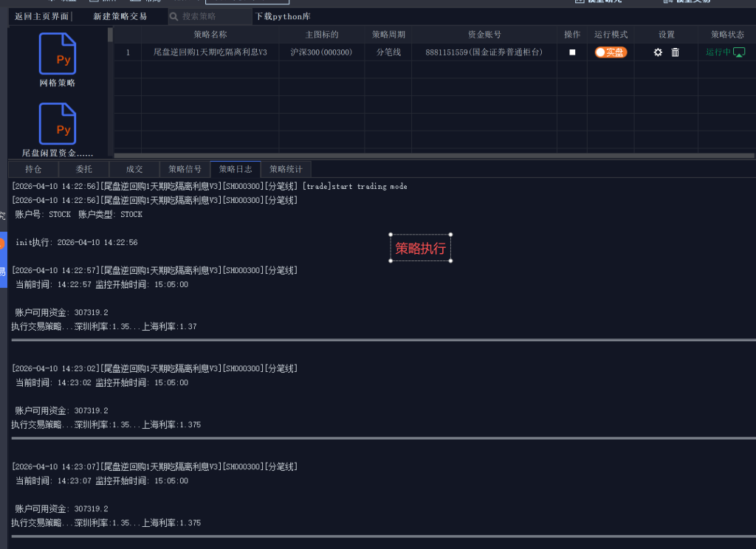Open the 策略周期 分笔线 selector
The width and height of the screenshot is (756, 549).
tap(388, 52)
